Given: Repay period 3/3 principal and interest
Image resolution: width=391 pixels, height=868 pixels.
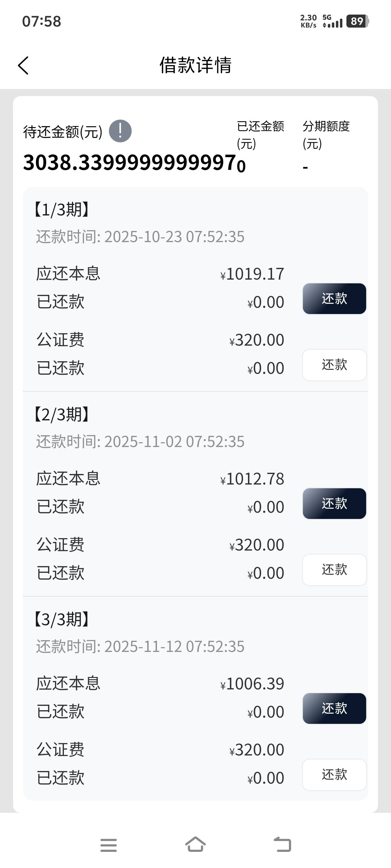Looking at the screenshot, I should point(334,708).
